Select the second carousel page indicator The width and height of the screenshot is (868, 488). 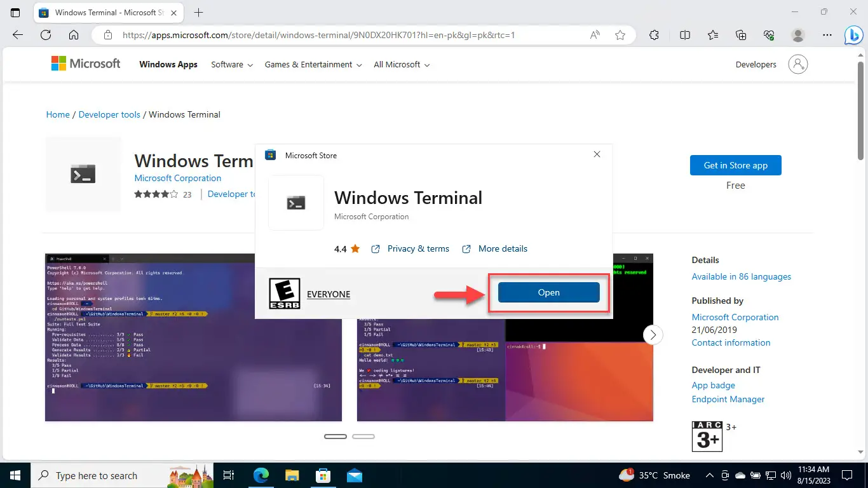(x=363, y=437)
